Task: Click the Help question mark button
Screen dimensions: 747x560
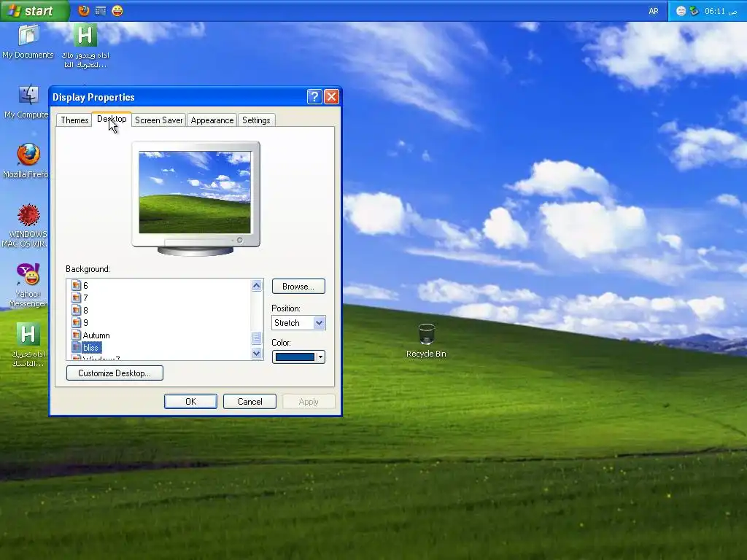Action: pyautogui.click(x=314, y=97)
